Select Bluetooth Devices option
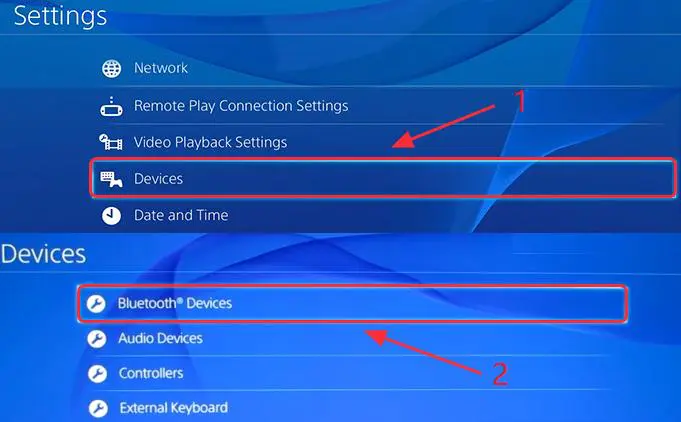The height and width of the screenshot is (422, 681). pyautogui.click(x=352, y=303)
